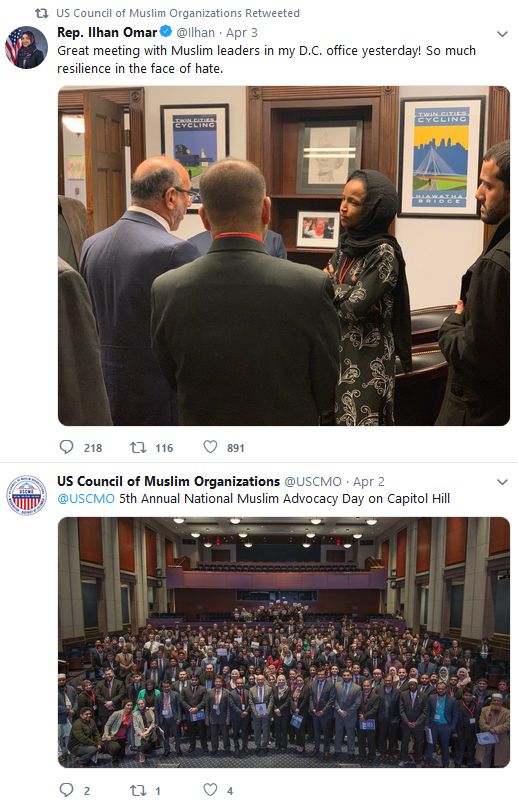Viewport: 518px width, 804px height.
Task: Open reply icon on Ilhan Omar's tweet
Action: tap(67, 447)
